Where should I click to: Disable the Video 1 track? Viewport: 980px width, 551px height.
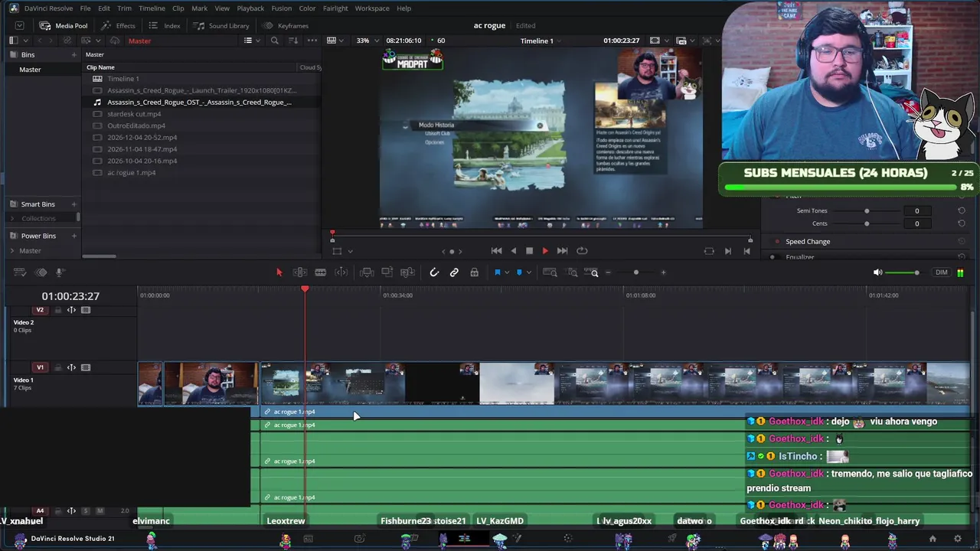[x=86, y=367]
